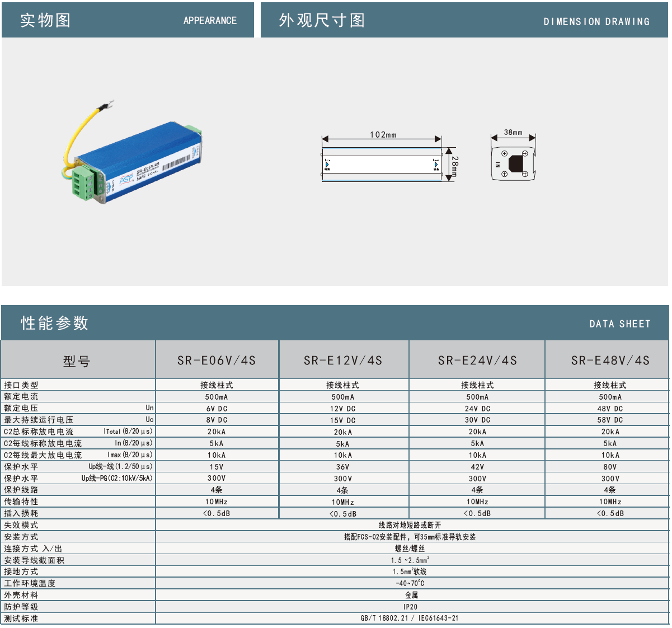Select the SR-E06V/4S model column
The image size is (672, 628).
[217, 360]
